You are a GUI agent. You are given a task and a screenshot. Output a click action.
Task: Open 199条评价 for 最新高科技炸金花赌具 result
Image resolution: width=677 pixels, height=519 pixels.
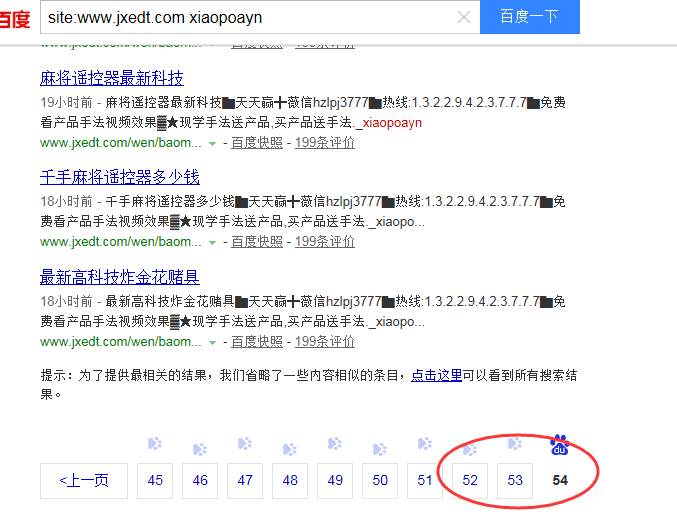pos(325,342)
